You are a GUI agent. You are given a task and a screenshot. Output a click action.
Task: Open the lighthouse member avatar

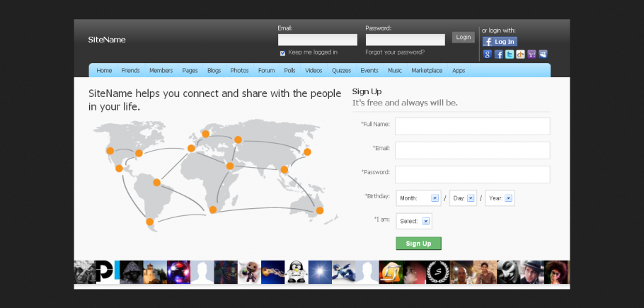click(155, 273)
